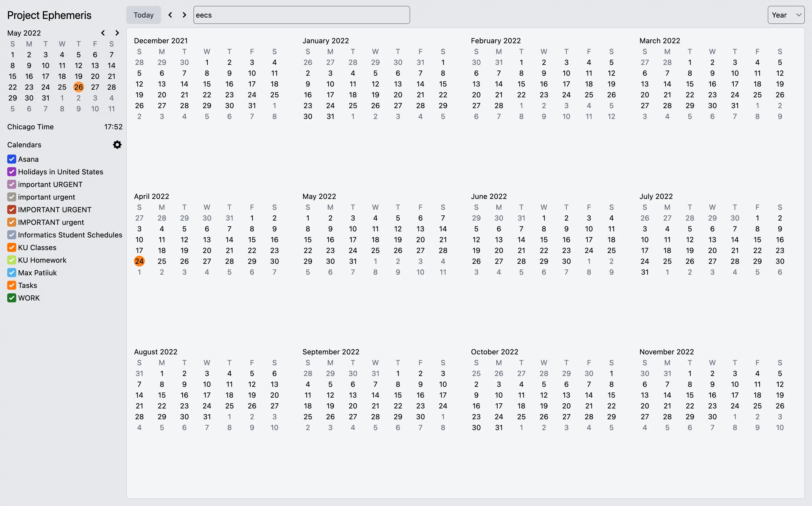
Task: Toggle Holidays in United States calendar
Action: 12,172
